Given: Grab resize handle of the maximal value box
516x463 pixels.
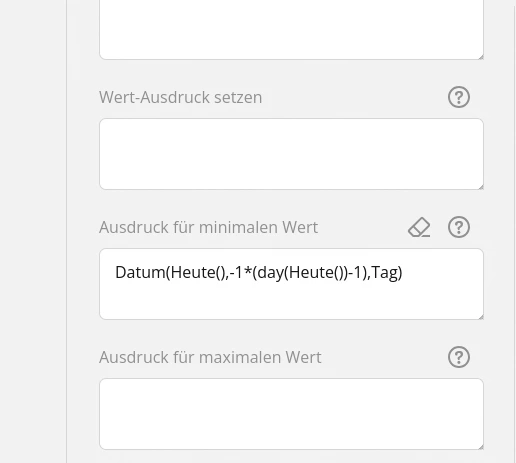Looking at the screenshot, I should click(x=481, y=447).
